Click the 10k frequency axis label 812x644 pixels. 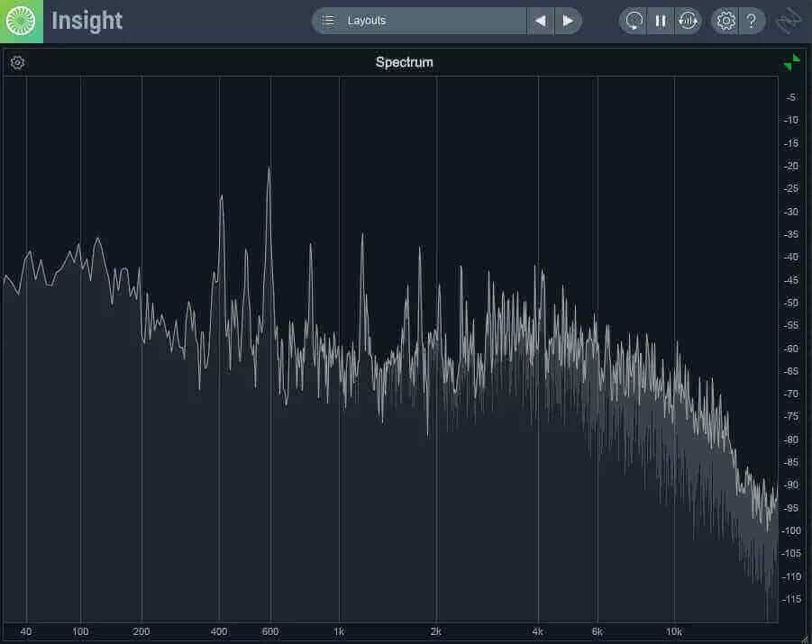674,631
